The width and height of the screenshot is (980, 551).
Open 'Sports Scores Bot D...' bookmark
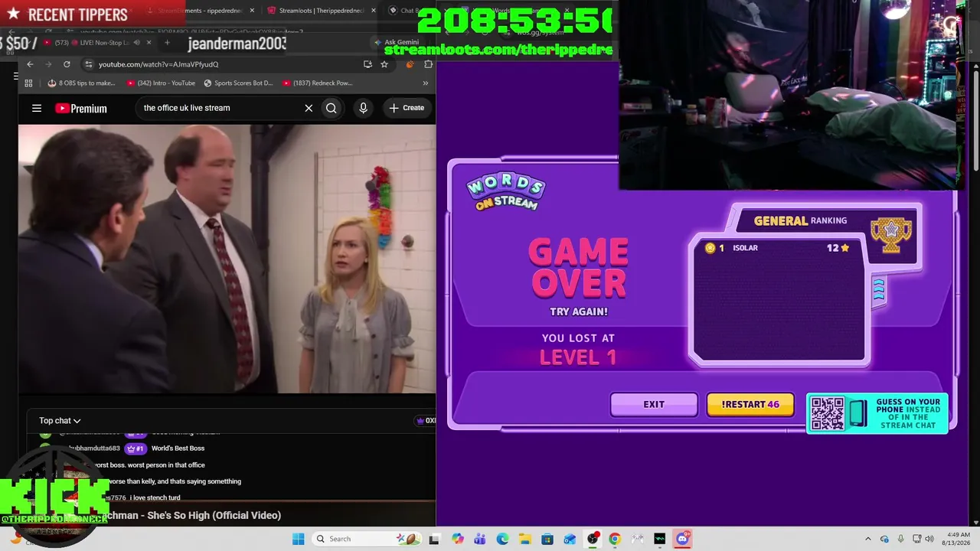click(238, 83)
